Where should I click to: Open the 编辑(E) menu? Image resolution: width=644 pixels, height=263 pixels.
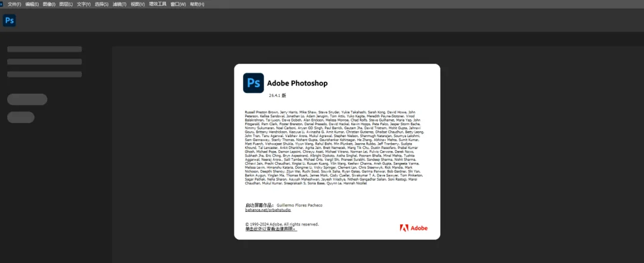point(32,4)
